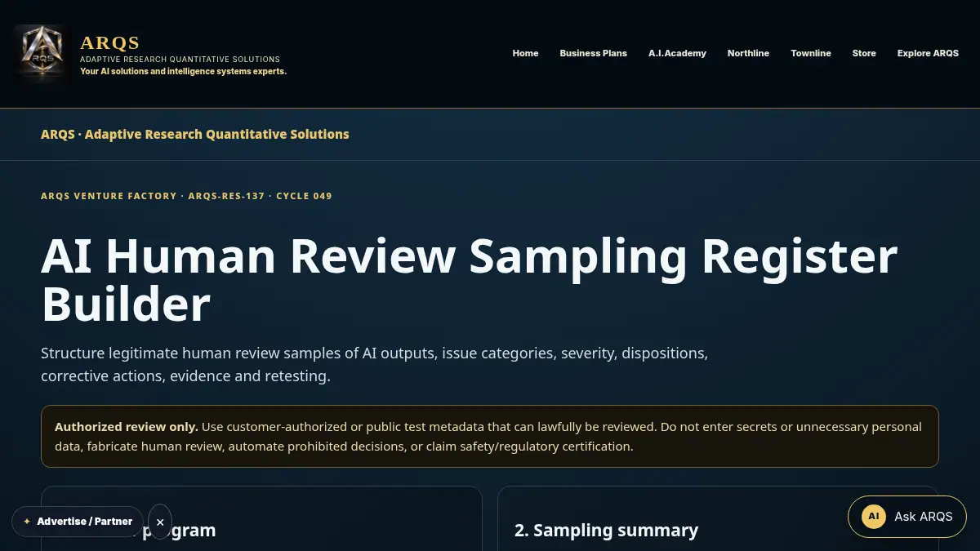This screenshot has height=551, width=980.
Task: Click the Authorized review only notice
Action: click(x=490, y=437)
